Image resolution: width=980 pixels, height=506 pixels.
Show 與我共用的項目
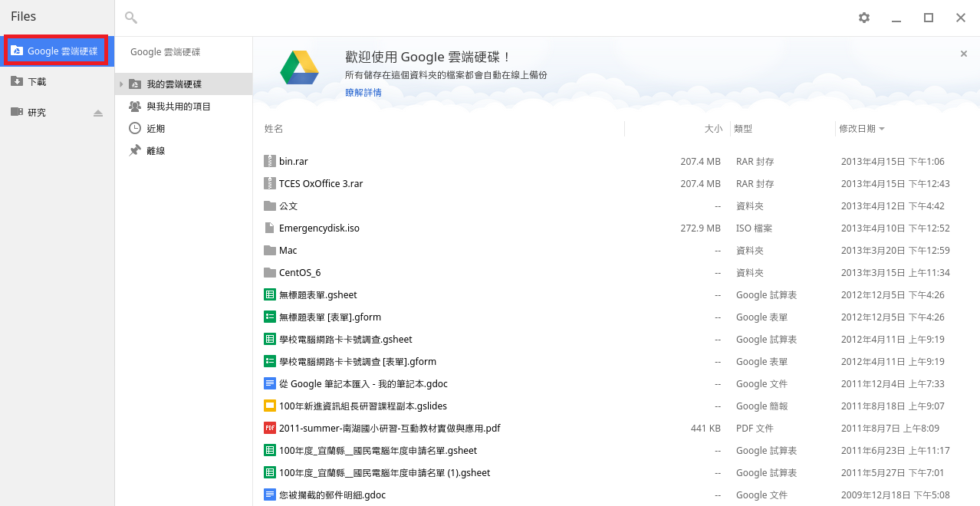(x=184, y=107)
